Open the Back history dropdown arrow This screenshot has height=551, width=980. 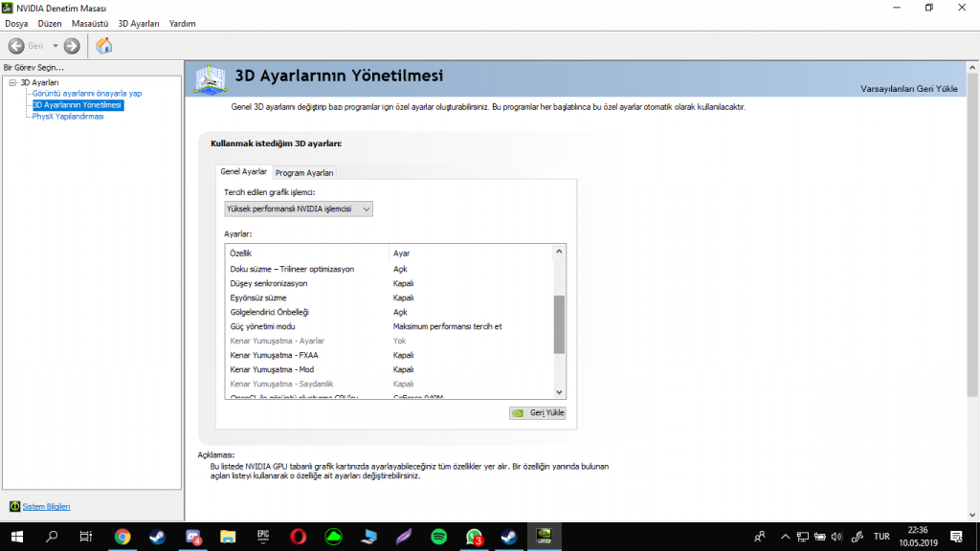pyautogui.click(x=55, y=46)
